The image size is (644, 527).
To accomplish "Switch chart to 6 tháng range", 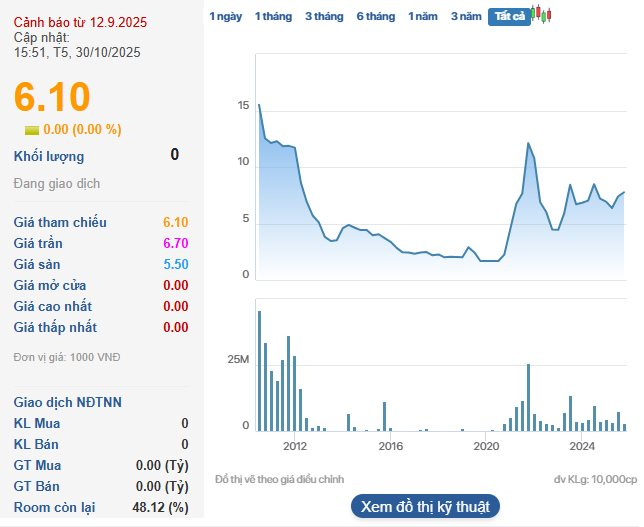I will point(375,16).
